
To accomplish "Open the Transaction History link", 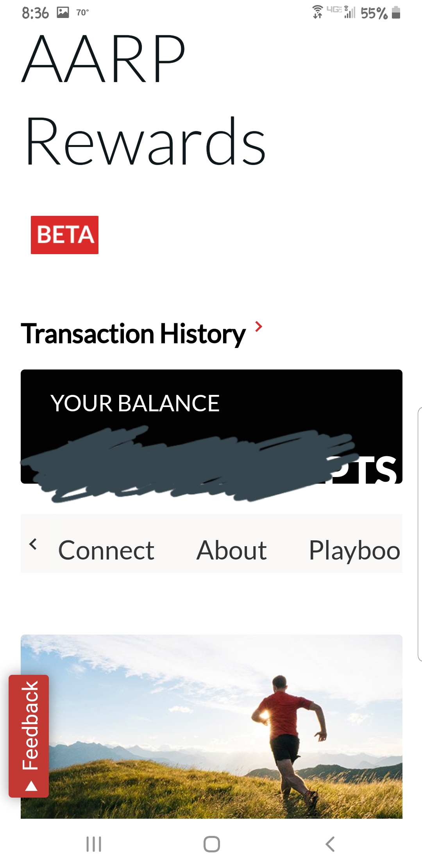I will click(133, 334).
